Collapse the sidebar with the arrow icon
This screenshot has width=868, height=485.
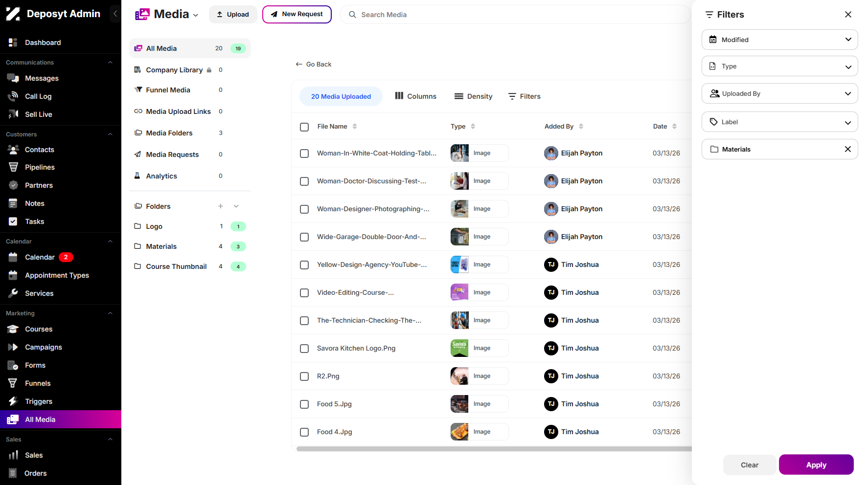115,14
